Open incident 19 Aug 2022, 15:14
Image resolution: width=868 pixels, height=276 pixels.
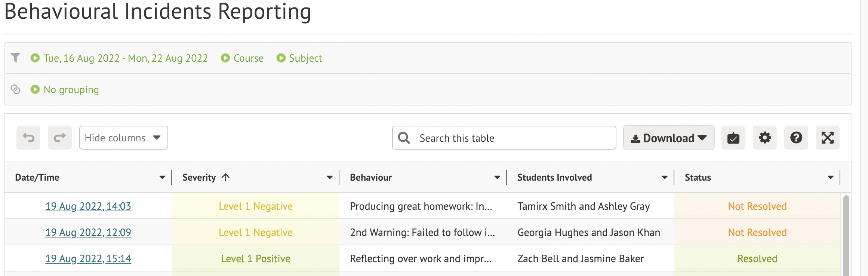coord(88,259)
